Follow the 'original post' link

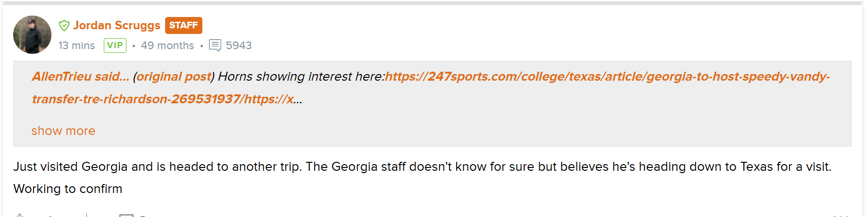pos(174,76)
